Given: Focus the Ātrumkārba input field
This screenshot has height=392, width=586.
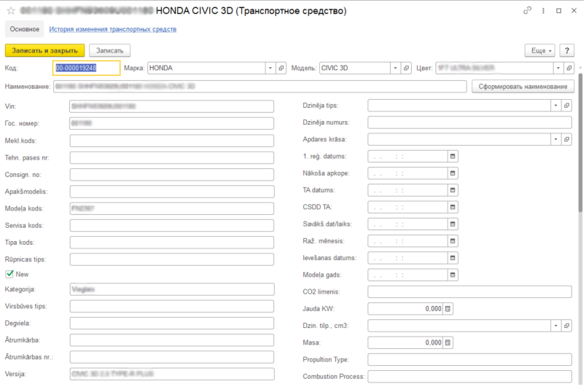Looking at the screenshot, I should [x=171, y=340].
